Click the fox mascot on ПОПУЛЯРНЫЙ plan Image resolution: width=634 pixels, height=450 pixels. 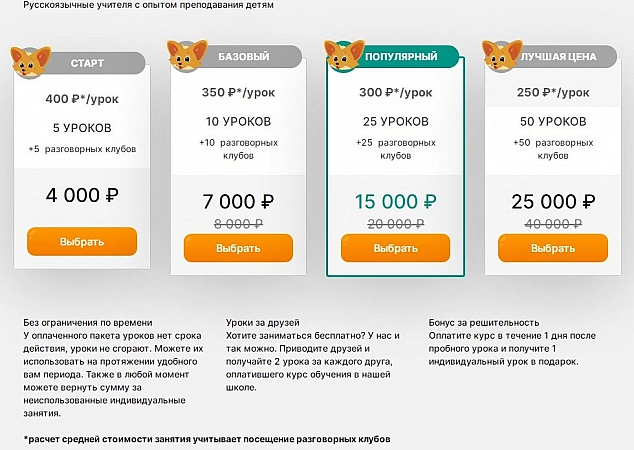click(344, 56)
